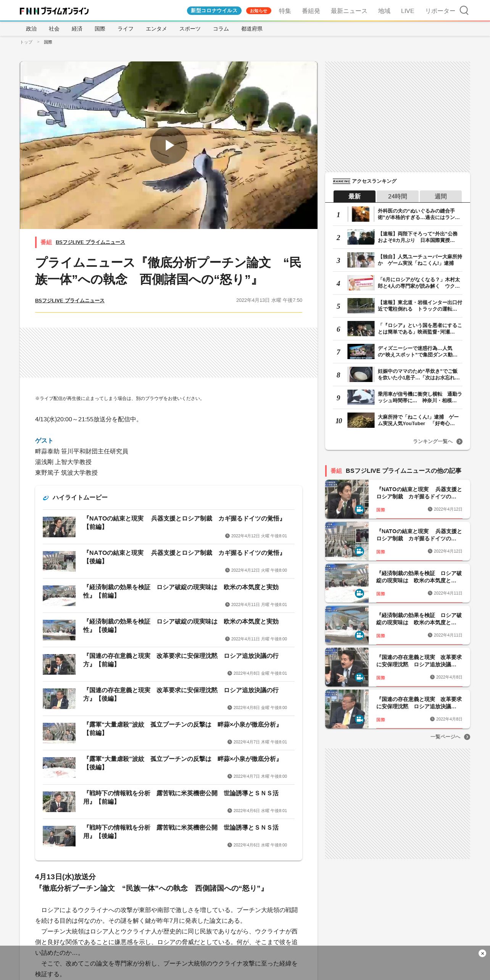Screen dimensions: 490x980
Task: Select the ライフ category
Action: 125,29
